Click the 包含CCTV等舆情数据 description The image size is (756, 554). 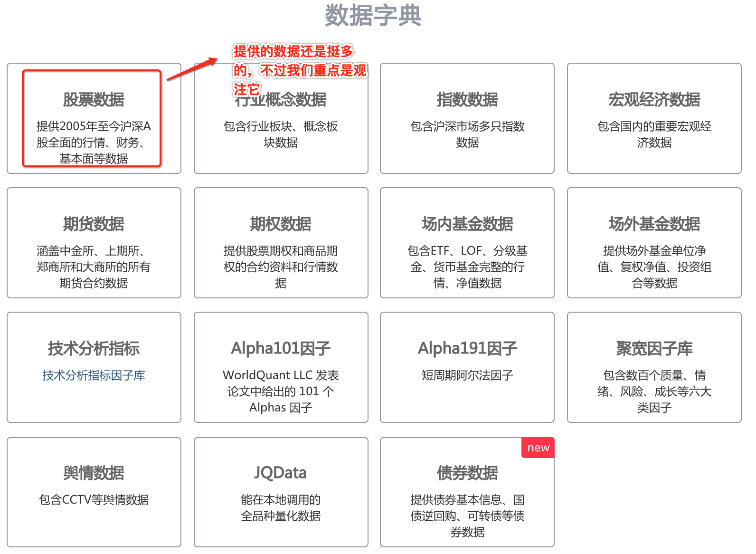[x=94, y=500]
